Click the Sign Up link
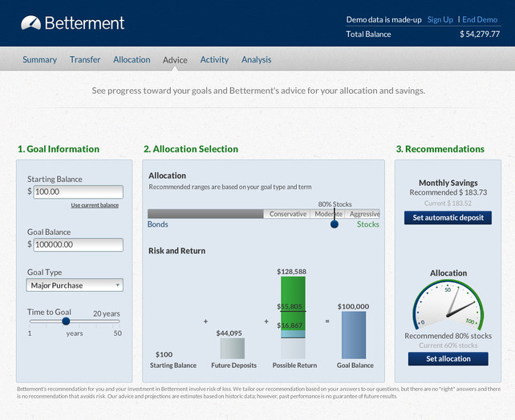 point(440,20)
